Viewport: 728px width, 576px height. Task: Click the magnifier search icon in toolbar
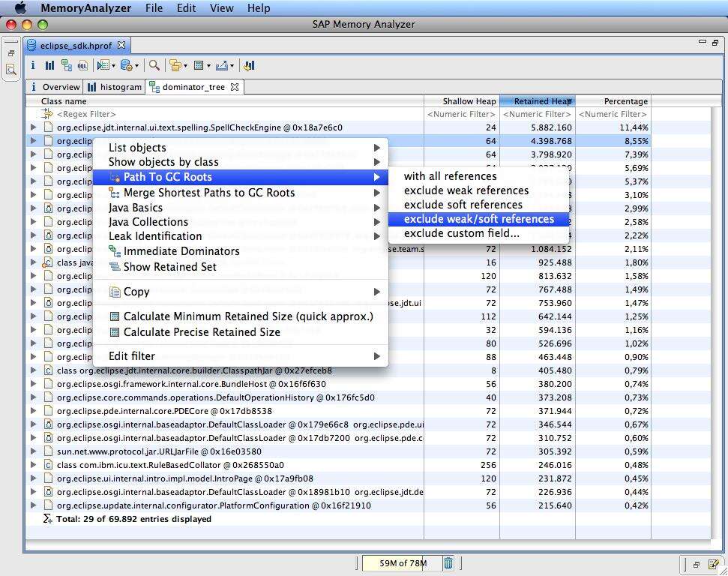[x=154, y=66]
